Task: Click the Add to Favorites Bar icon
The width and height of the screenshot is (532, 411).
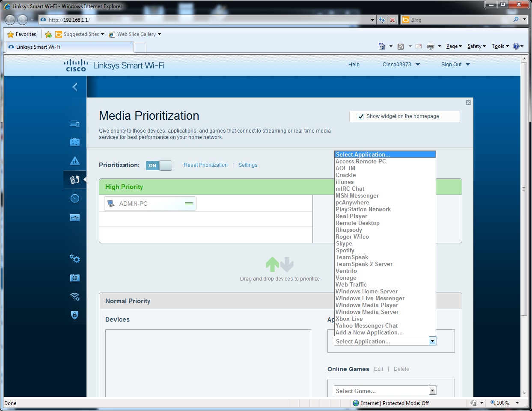Action: pyautogui.click(x=48, y=34)
